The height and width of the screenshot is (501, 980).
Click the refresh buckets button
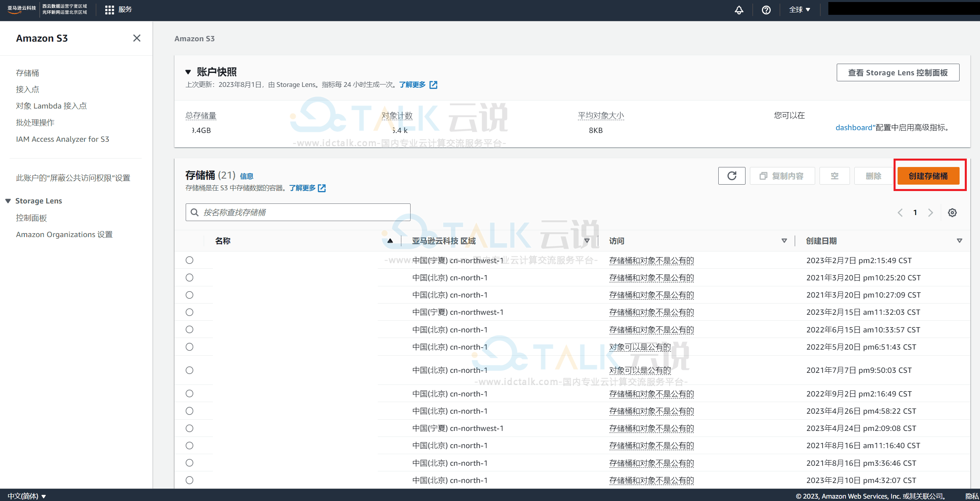pyautogui.click(x=731, y=176)
